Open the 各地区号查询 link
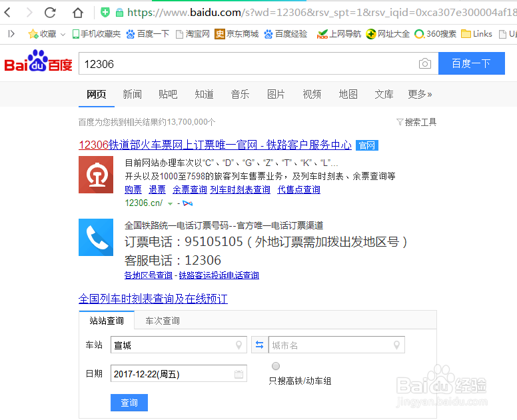 tap(149, 275)
